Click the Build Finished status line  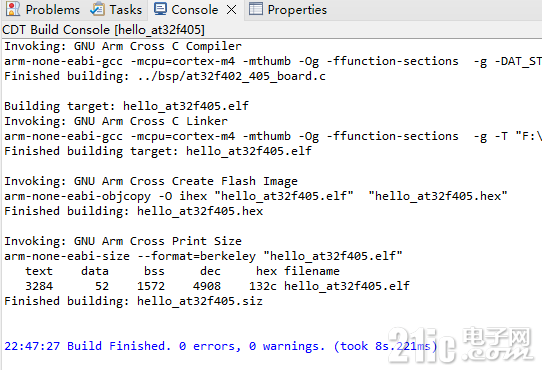[221, 346]
